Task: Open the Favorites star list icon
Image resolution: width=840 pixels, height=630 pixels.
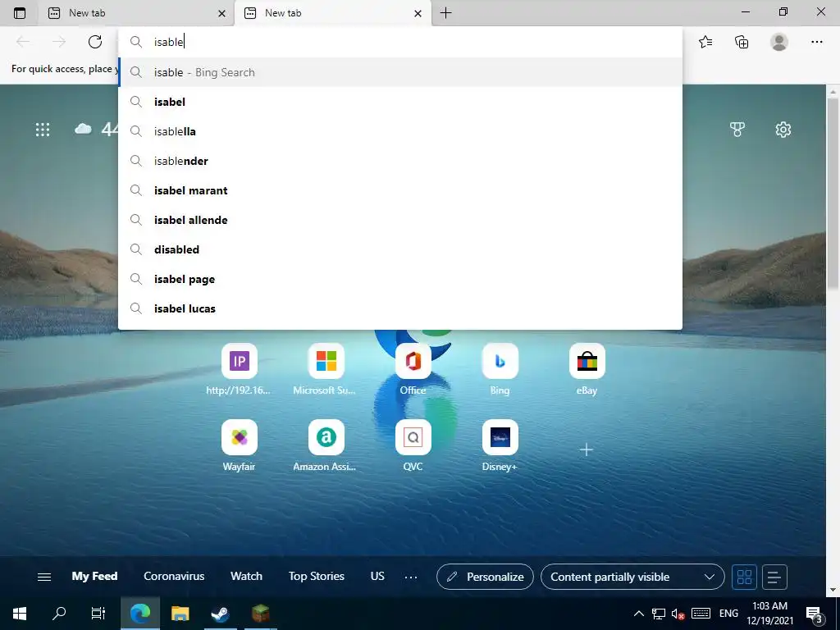Action: click(705, 42)
